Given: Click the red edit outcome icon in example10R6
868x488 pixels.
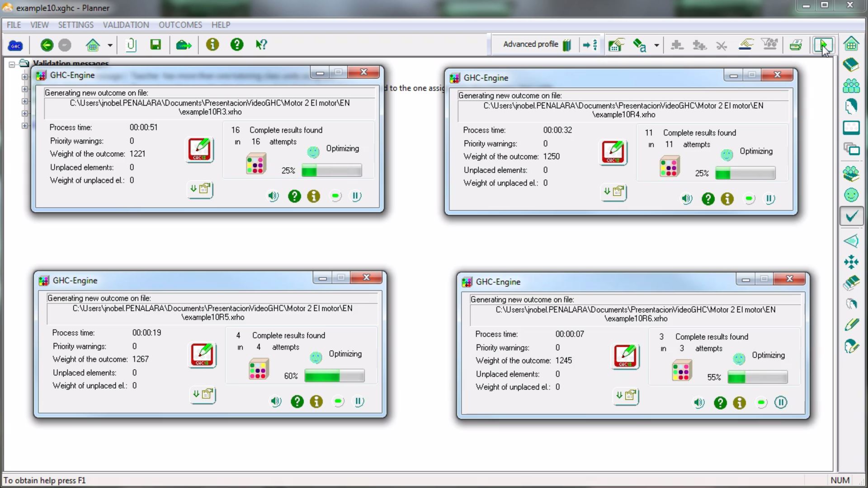Looking at the screenshot, I should [626, 356].
